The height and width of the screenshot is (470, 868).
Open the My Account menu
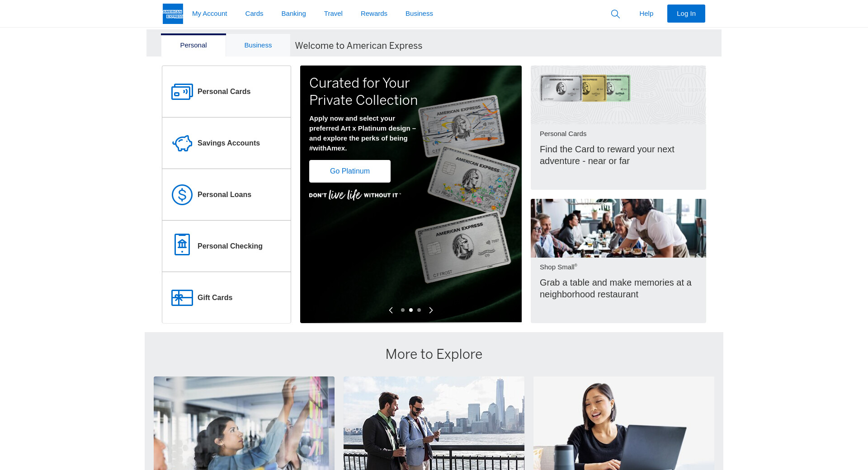(209, 14)
